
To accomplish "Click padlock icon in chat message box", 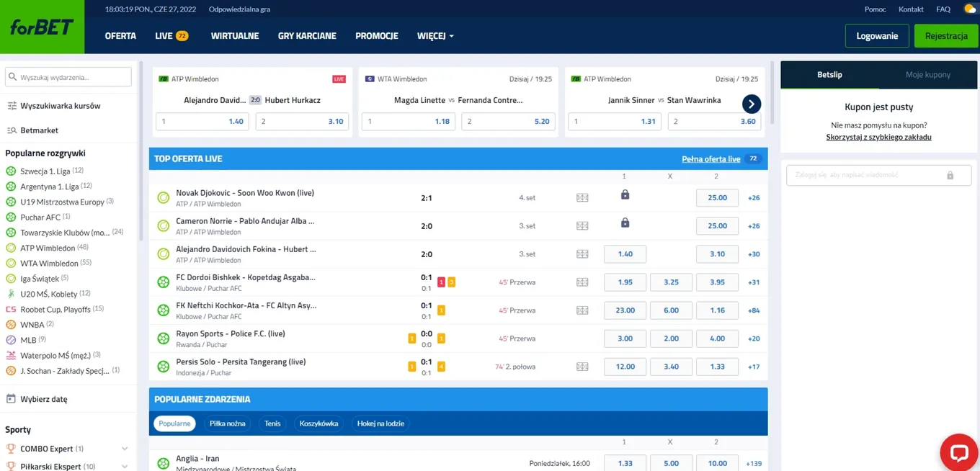I will coord(950,175).
